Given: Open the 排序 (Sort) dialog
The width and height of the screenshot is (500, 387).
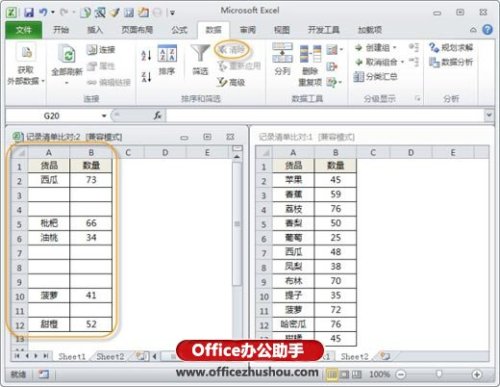Looking at the screenshot, I should pyautogui.click(x=167, y=60).
